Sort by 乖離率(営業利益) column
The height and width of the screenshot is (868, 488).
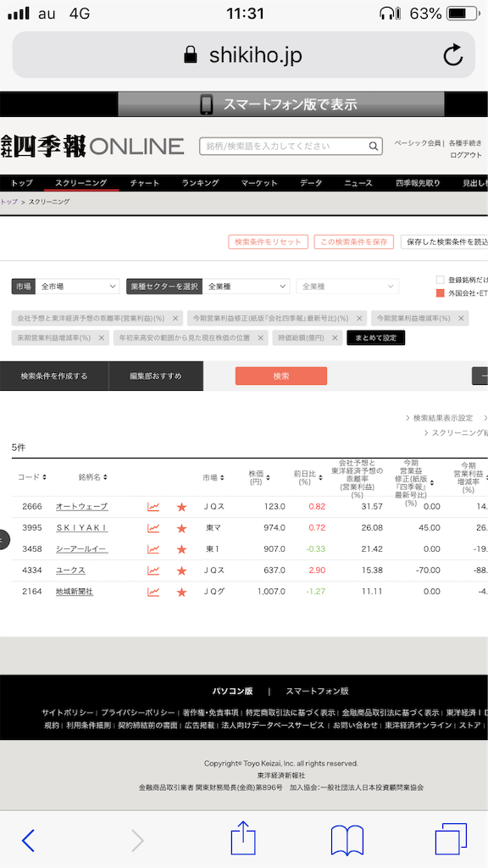point(359,479)
